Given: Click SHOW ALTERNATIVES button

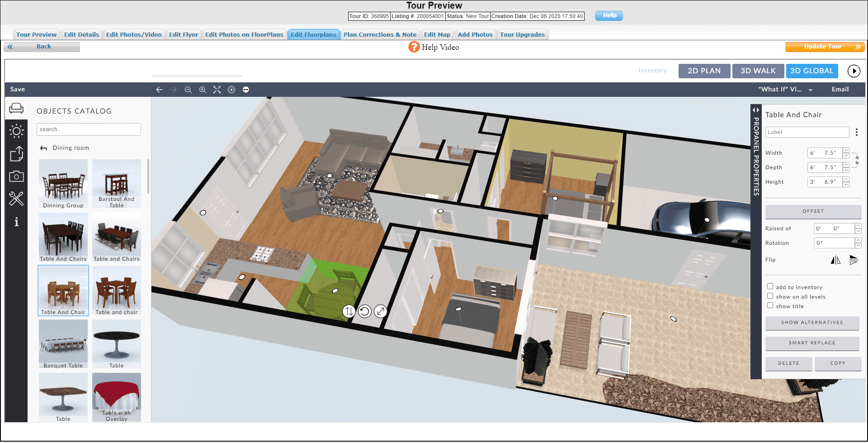Looking at the screenshot, I should click(x=812, y=323).
